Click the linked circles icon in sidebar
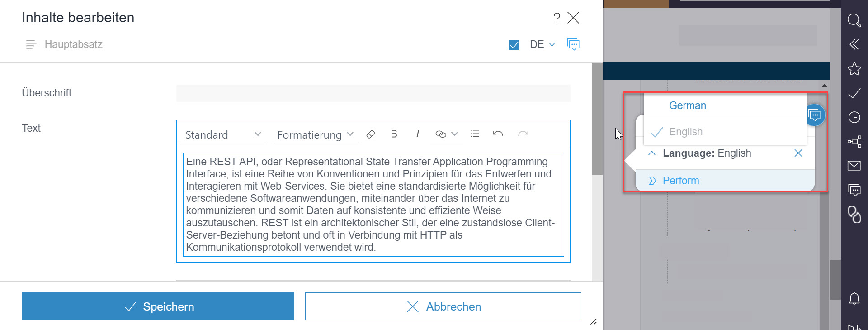 tap(854, 215)
